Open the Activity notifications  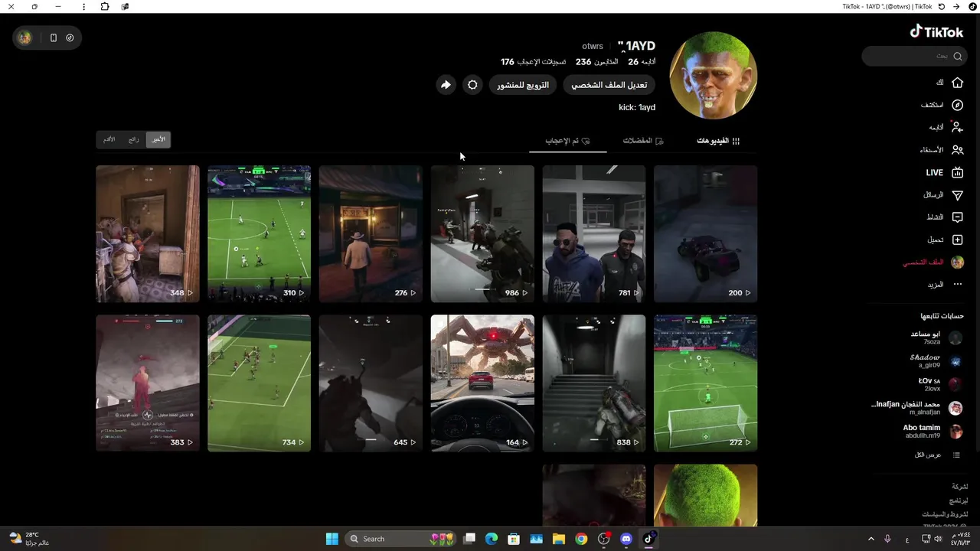[x=945, y=217]
